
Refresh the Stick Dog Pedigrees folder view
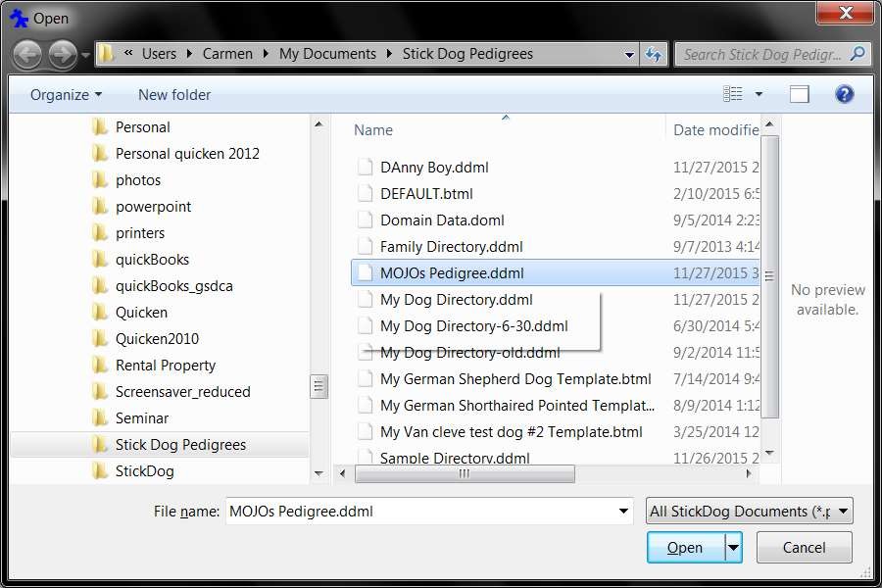coord(654,55)
